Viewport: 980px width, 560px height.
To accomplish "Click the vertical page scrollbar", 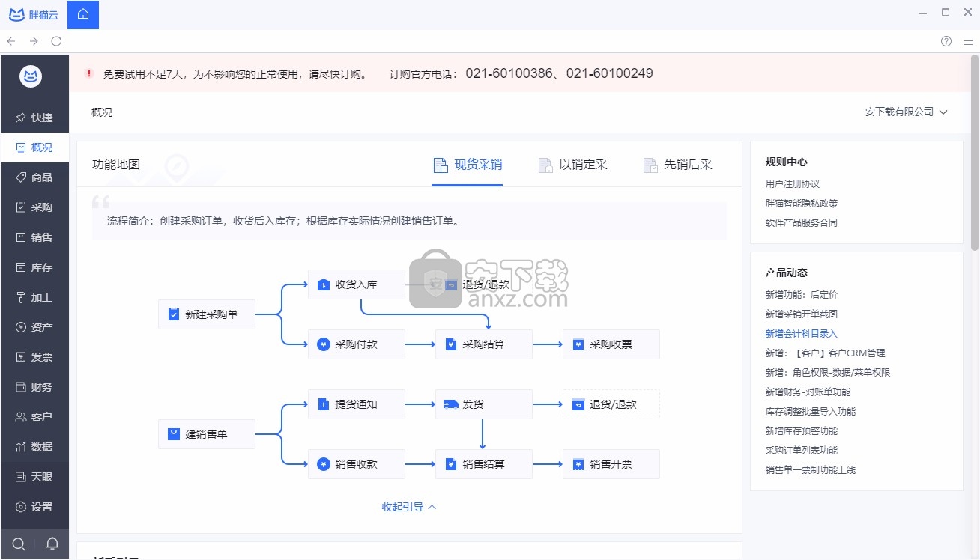I will [x=975, y=153].
